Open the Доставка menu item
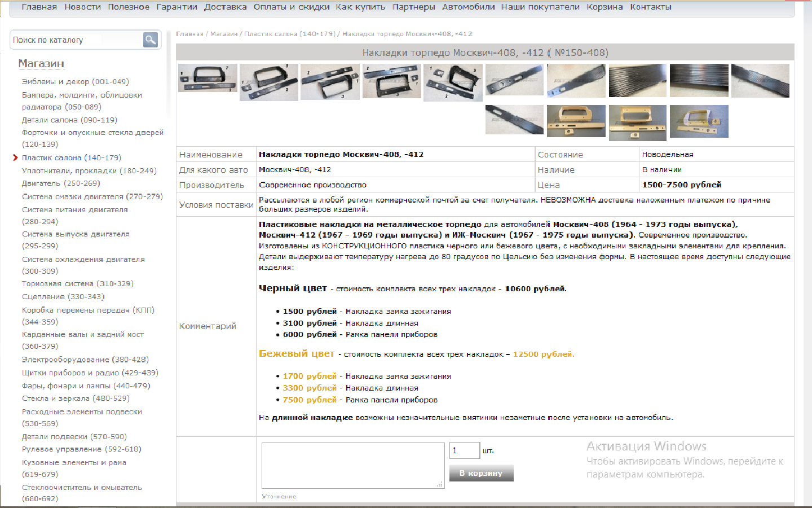 coord(225,7)
